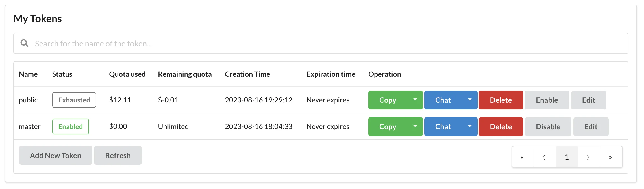
Task: Open Copy dropdown arrow for master token
Action: (x=415, y=126)
